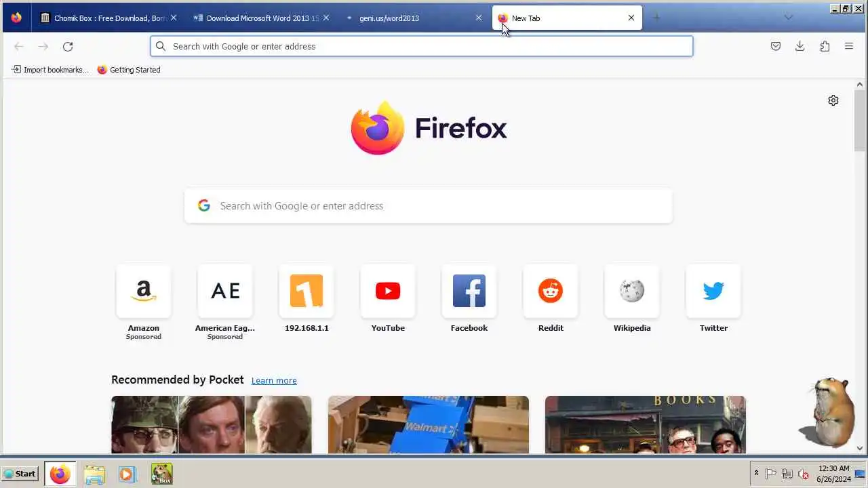Image resolution: width=868 pixels, height=488 pixels.
Task: Click the Firefox taskbar button
Action: point(60,474)
